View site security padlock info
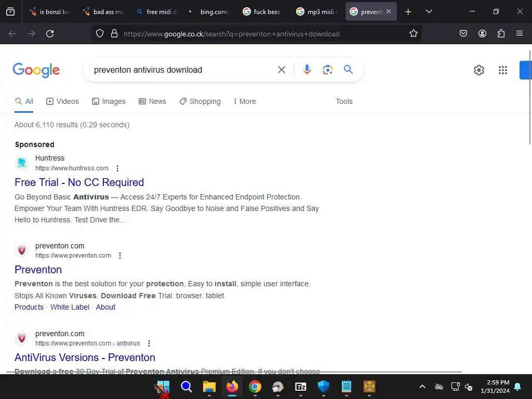 (114, 34)
